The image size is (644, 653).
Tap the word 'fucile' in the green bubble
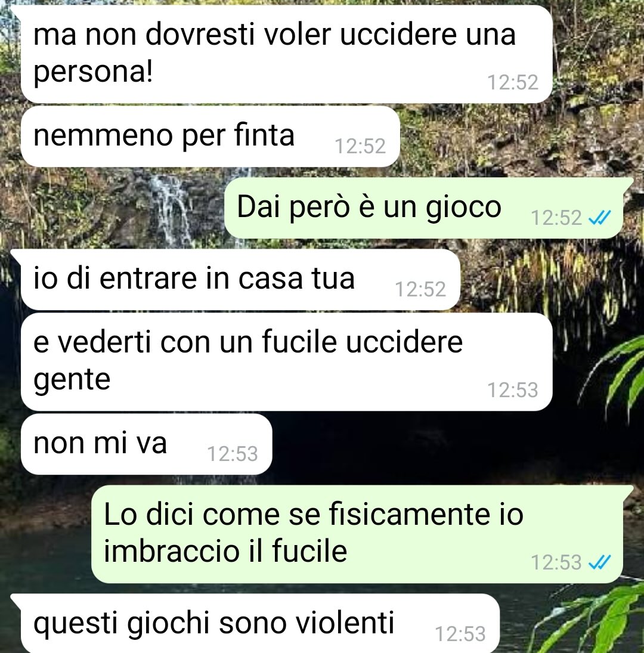click(x=309, y=551)
